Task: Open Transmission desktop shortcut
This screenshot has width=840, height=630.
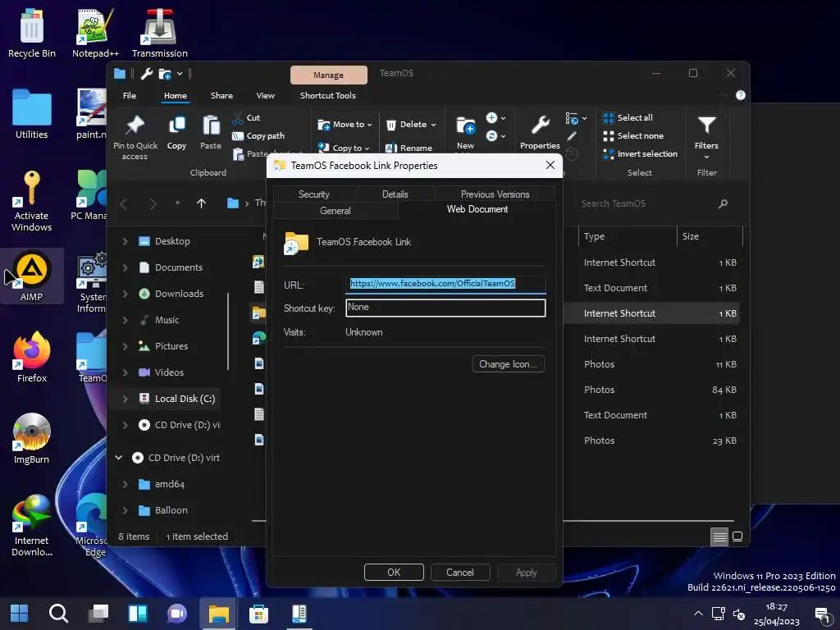Action: pos(160,33)
